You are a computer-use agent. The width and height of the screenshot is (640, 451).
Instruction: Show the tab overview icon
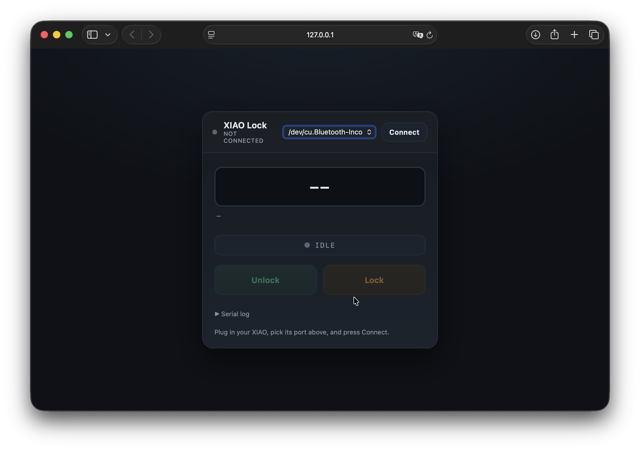[x=594, y=35]
